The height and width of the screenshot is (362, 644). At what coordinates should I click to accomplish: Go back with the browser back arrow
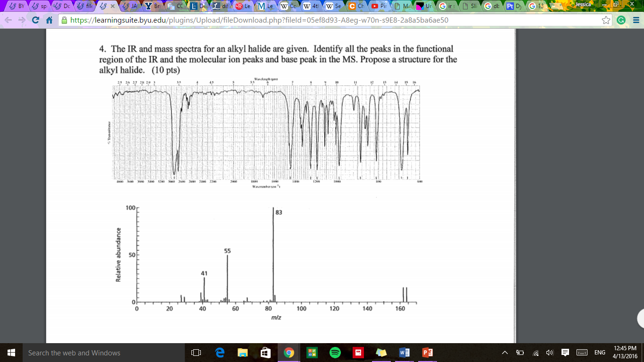[8, 20]
